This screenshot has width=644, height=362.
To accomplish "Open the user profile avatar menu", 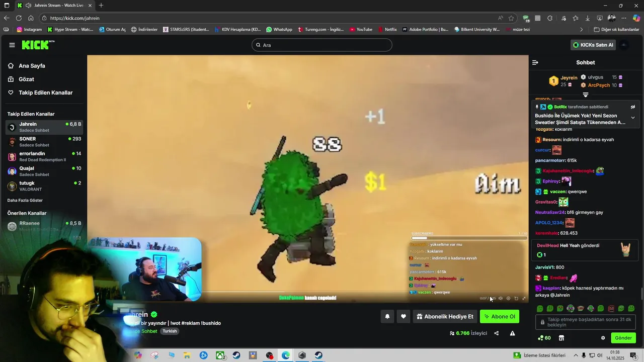I will pyautogui.click(x=624, y=45).
